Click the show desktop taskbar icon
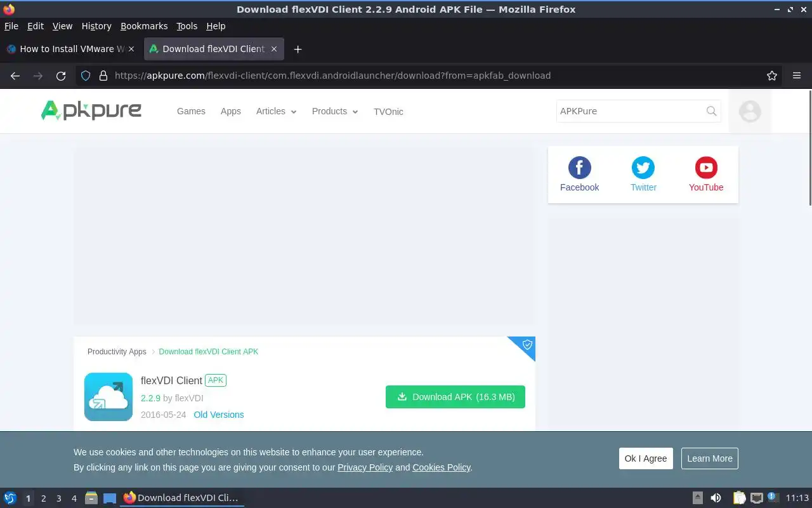The image size is (812, 508). point(110,498)
